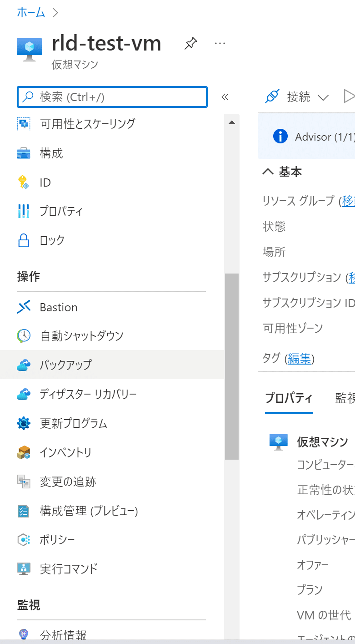Click the Advisor info icon

[x=280, y=137]
